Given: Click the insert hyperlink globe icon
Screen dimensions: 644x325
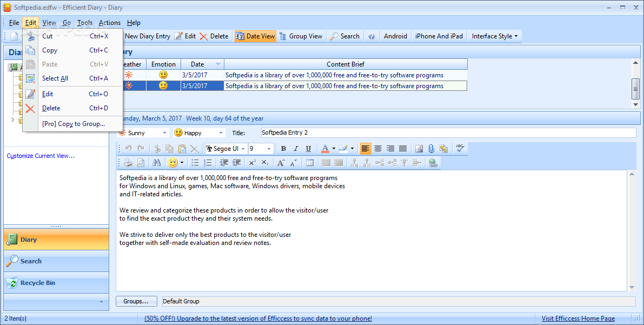Looking at the screenshot, I should coord(433,163).
